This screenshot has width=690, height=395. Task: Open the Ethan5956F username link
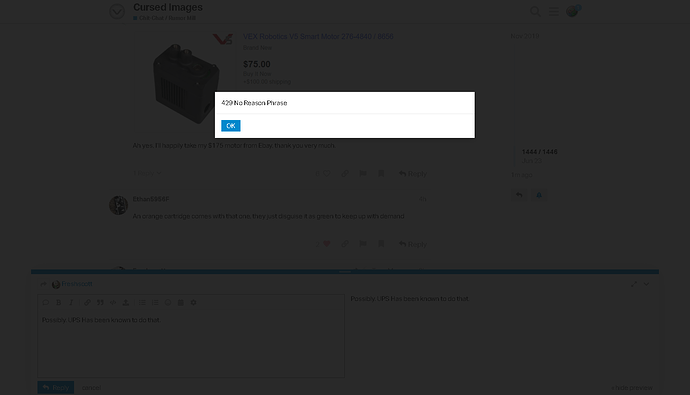pyautogui.click(x=151, y=199)
